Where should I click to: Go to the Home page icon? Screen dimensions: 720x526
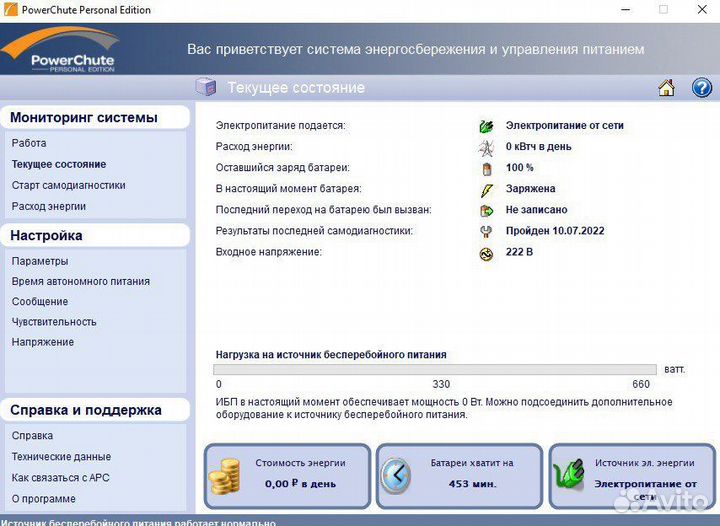(x=666, y=87)
